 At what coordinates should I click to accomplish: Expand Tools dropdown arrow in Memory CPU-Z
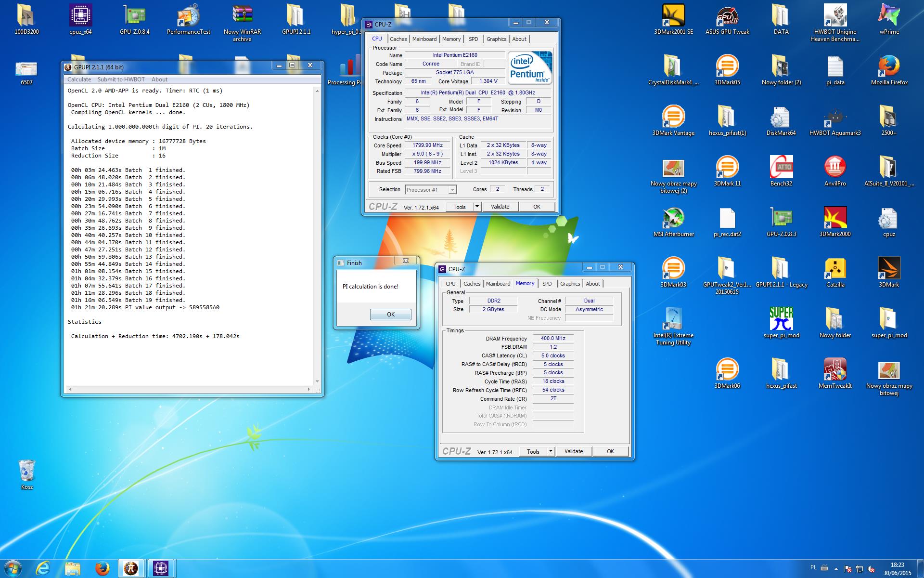(x=551, y=451)
